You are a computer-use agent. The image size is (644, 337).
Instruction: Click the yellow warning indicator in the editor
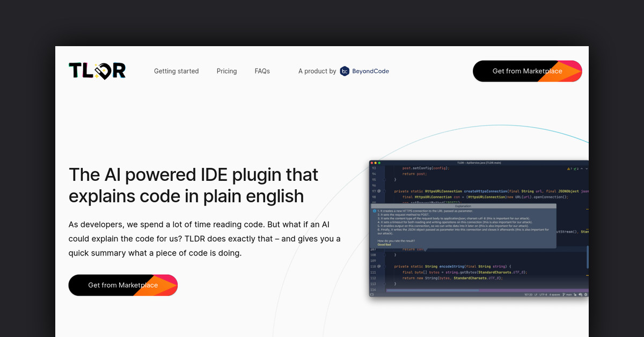tap(569, 169)
